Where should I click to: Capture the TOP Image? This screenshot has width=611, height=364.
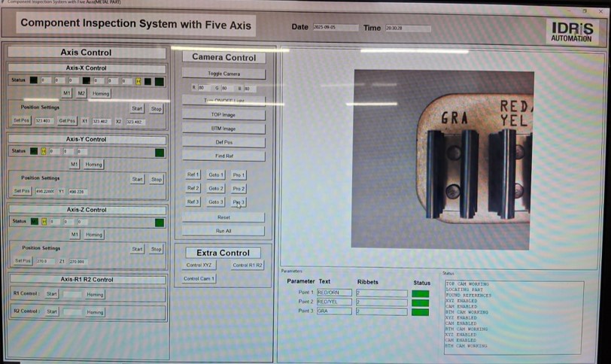click(224, 115)
